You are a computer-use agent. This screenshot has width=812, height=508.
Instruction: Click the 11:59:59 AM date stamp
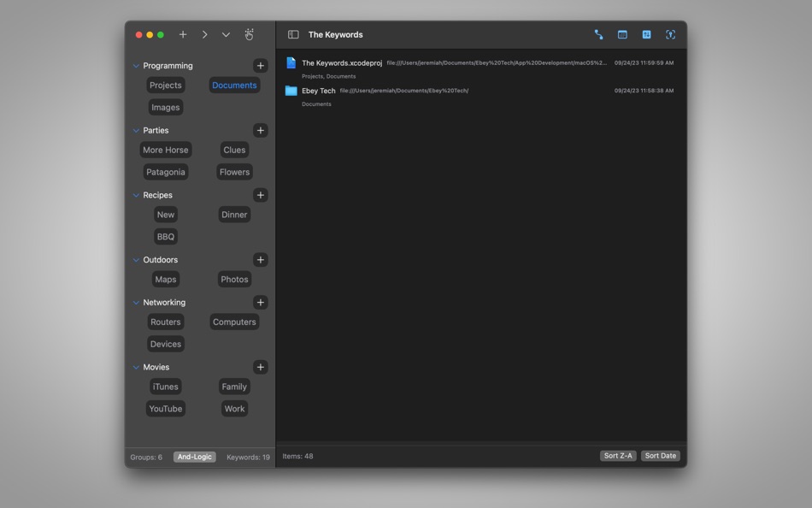click(x=644, y=62)
